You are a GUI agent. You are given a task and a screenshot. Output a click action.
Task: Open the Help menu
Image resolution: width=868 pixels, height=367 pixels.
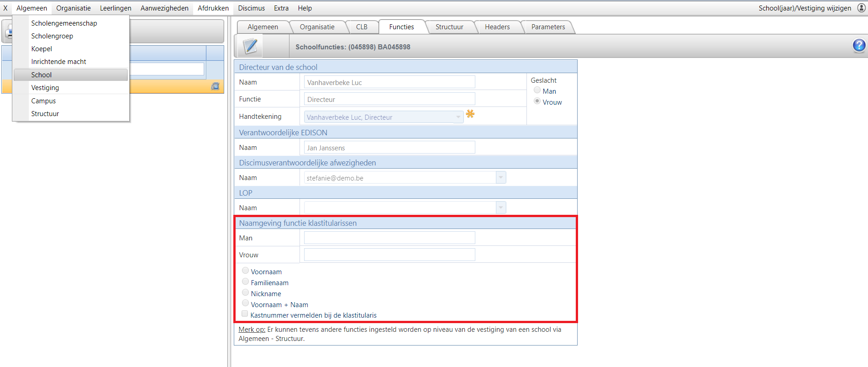tap(305, 8)
